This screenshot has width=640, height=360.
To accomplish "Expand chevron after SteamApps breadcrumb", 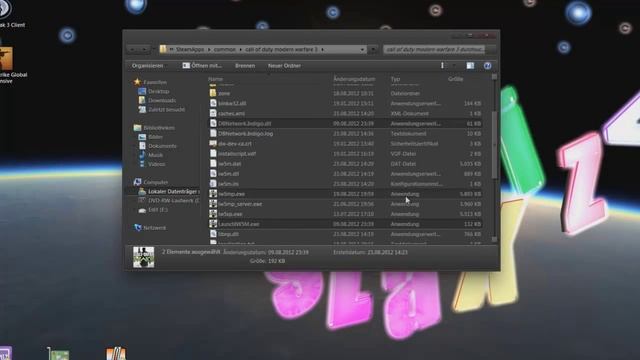I will click(209, 49).
